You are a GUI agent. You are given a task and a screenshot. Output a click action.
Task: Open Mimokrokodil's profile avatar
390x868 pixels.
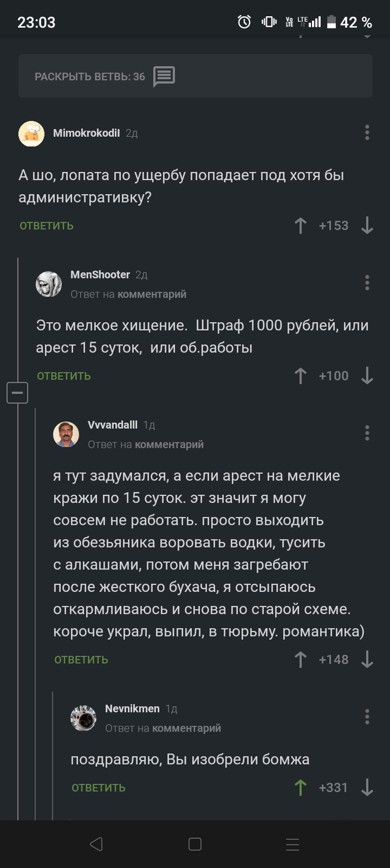click(x=32, y=134)
